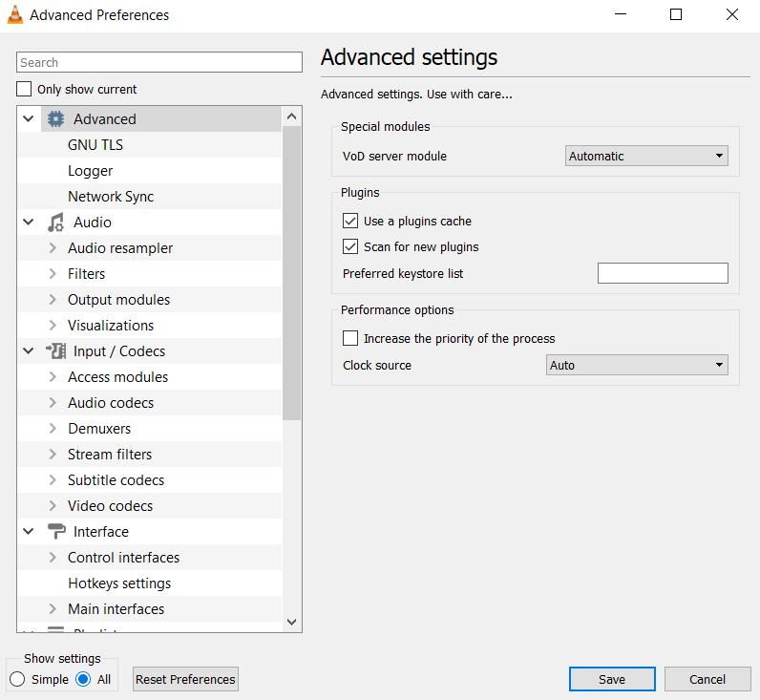The image size is (760, 700).
Task: Toggle the Use a plugins cache checkbox
Action: (x=350, y=221)
